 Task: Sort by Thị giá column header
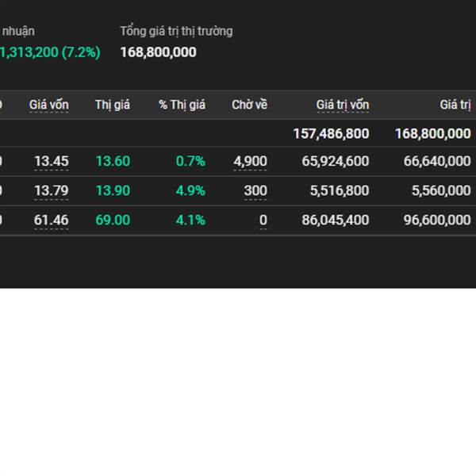(113, 105)
